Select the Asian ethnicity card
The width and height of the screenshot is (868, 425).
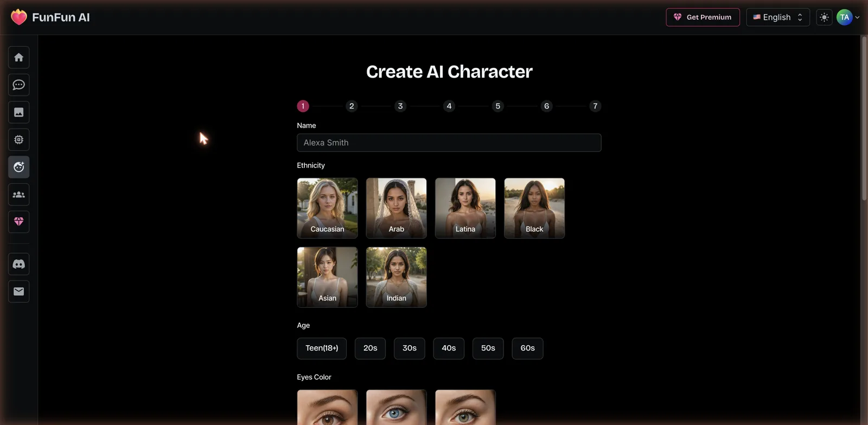click(327, 277)
